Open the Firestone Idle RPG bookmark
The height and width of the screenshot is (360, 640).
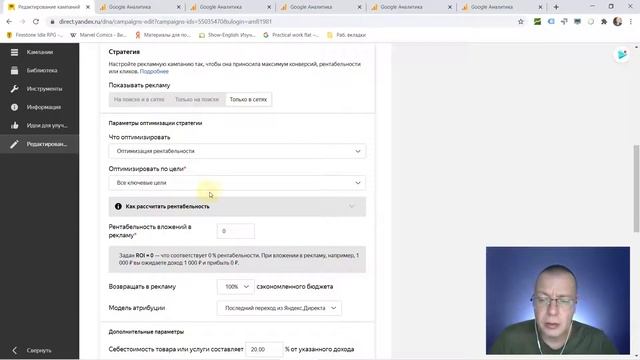pyautogui.click(x=35, y=35)
